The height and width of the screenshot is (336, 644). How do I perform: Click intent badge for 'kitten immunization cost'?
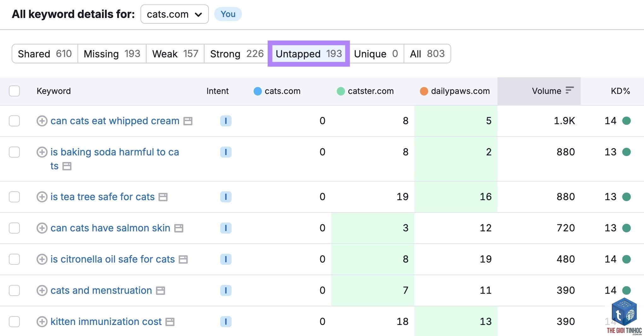pyautogui.click(x=226, y=322)
